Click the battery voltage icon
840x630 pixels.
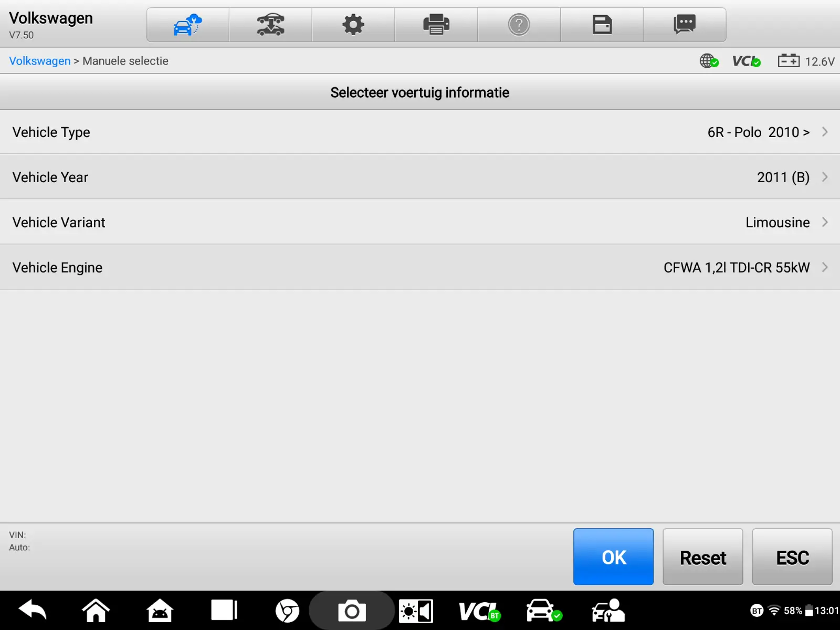point(789,61)
